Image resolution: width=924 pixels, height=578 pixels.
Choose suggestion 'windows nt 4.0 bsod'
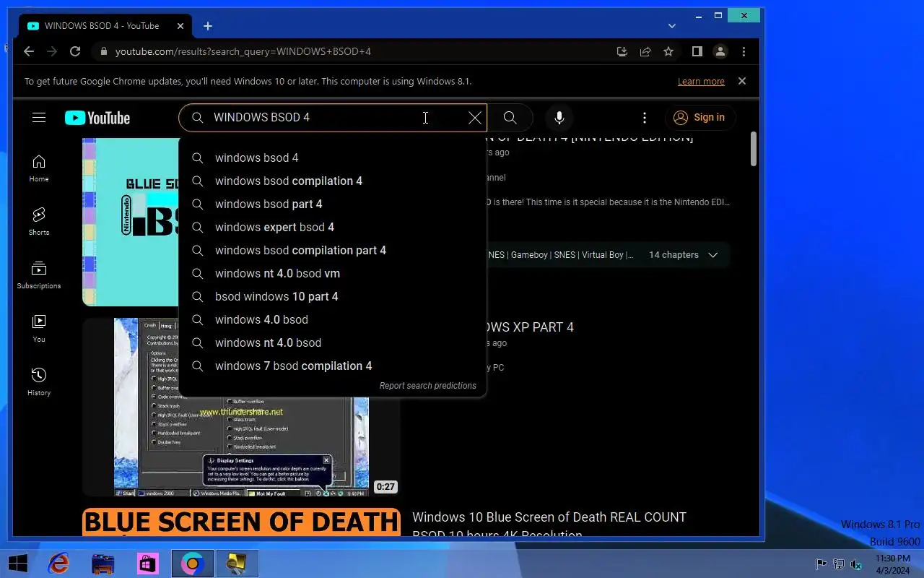click(x=333, y=342)
